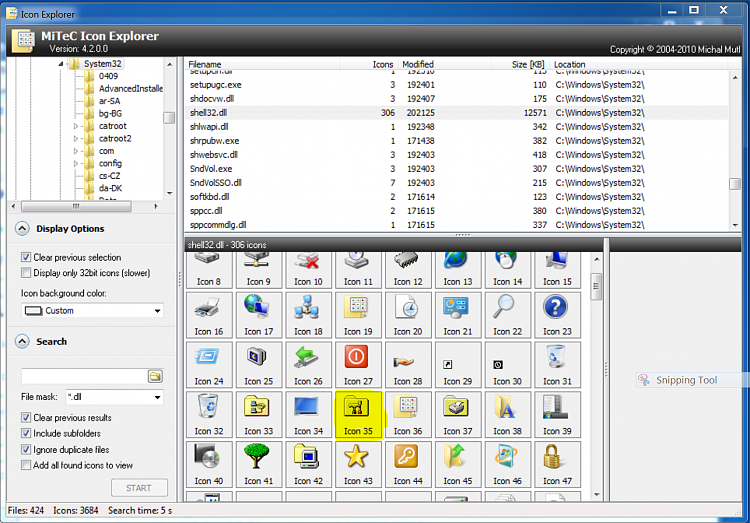750x523 pixels.
Task: Select Icon 41 green tree icon
Action: click(259, 464)
